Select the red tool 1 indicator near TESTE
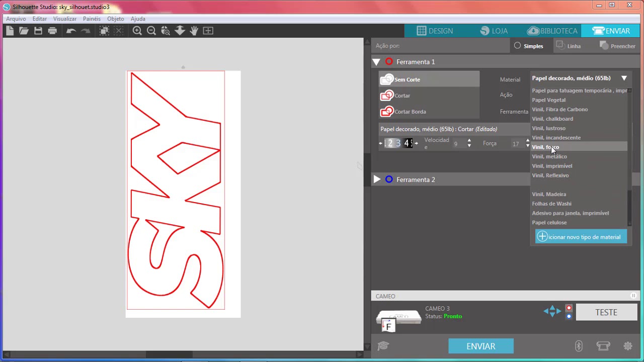 click(569, 308)
